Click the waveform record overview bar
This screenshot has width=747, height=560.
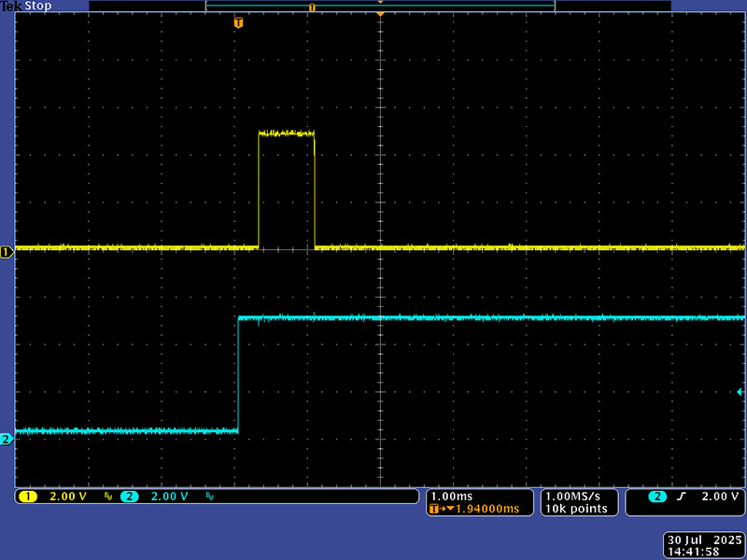[x=379, y=7]
